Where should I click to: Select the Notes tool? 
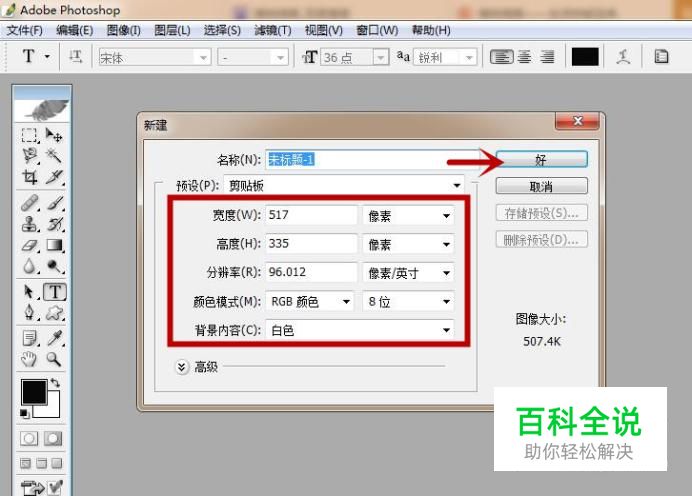(29, 338)
